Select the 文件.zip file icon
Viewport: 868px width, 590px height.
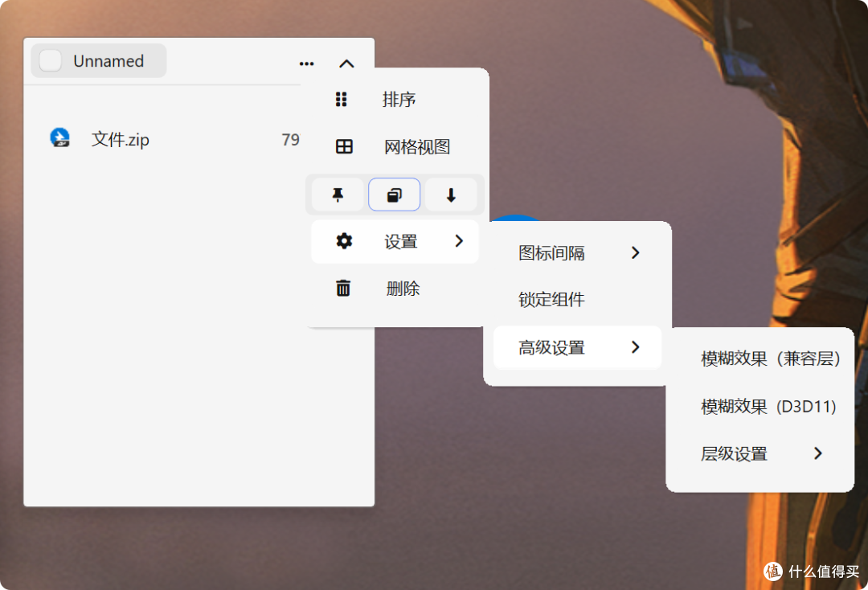[x=59, y=137]
